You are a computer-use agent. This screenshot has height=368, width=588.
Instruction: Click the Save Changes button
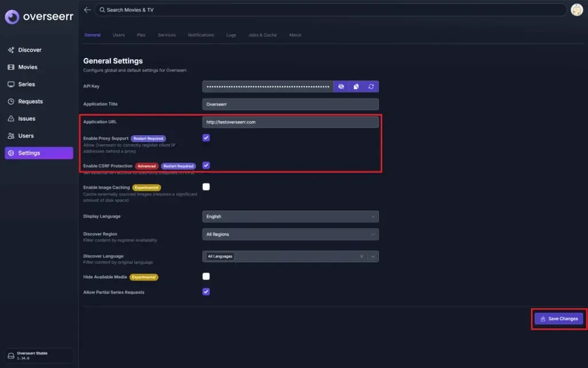tap(559, 319)
